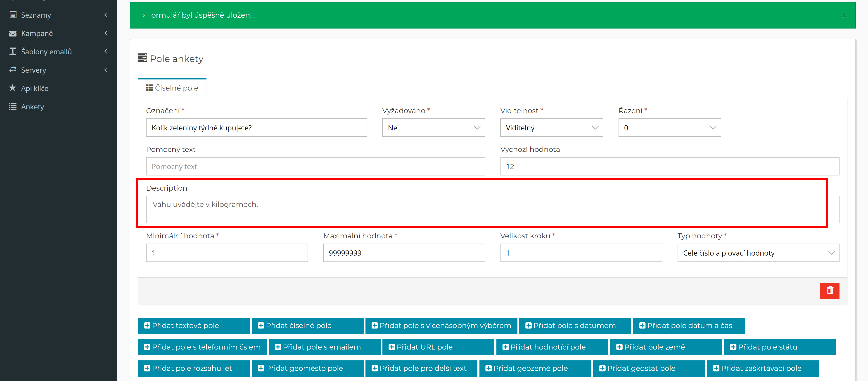This screenshot has height=381, width=868.
Task: Click the Api klíče star icon
Action: pyautogui.click(x=13, y=88)
